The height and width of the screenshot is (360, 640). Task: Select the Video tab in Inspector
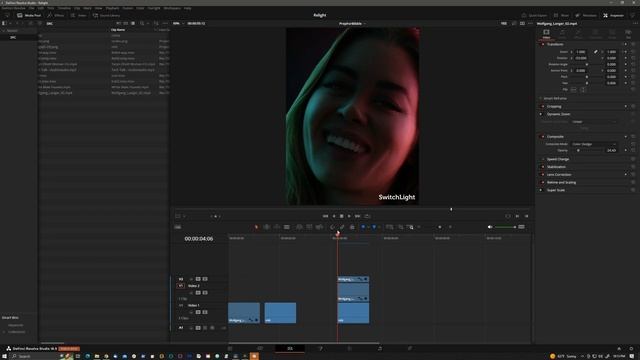(546, 33)
